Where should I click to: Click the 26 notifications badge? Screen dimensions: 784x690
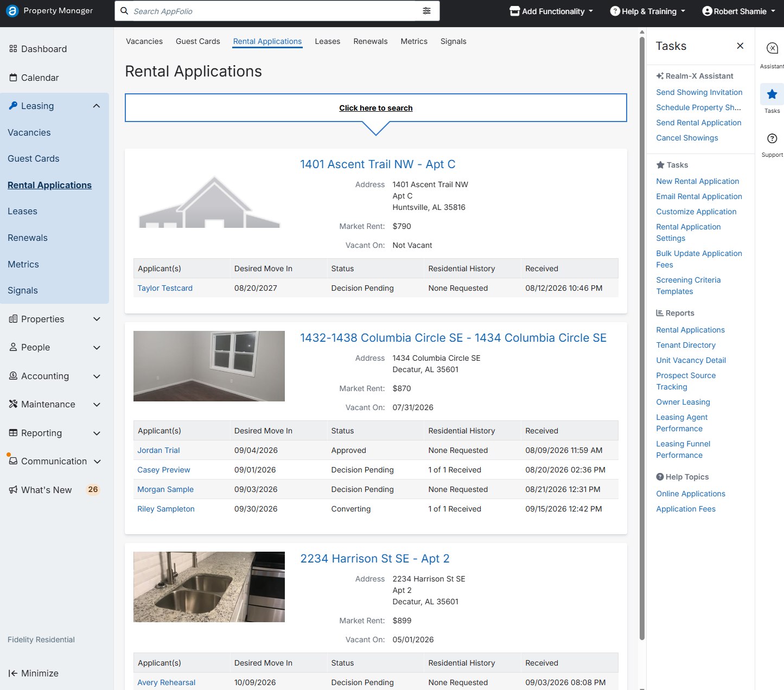[x=93, y=489]
